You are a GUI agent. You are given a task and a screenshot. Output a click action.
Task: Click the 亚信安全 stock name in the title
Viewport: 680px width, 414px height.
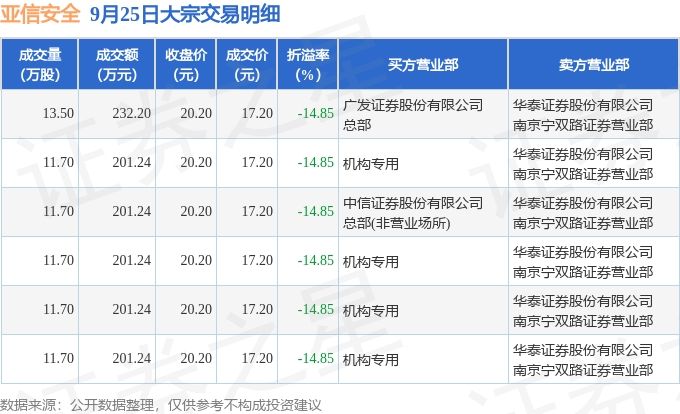point(40,14)
